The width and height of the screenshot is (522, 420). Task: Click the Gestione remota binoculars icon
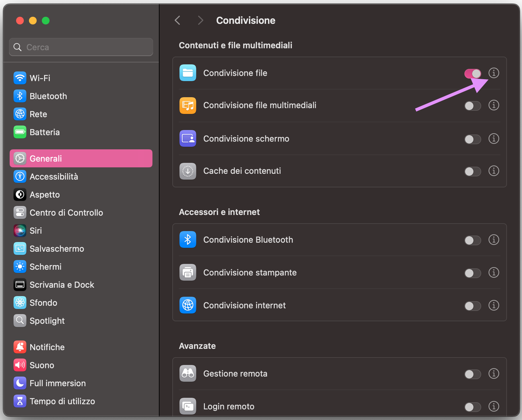[x=188, y=373]
